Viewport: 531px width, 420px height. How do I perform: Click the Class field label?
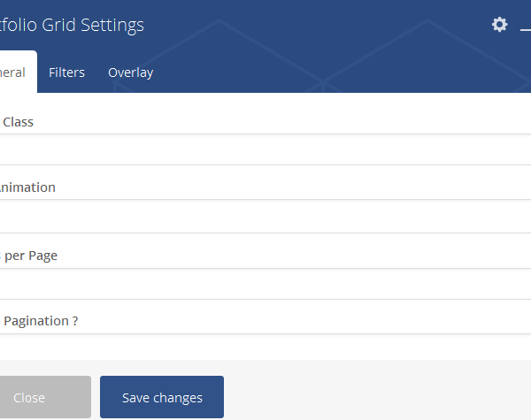click(x=18, y=122)
